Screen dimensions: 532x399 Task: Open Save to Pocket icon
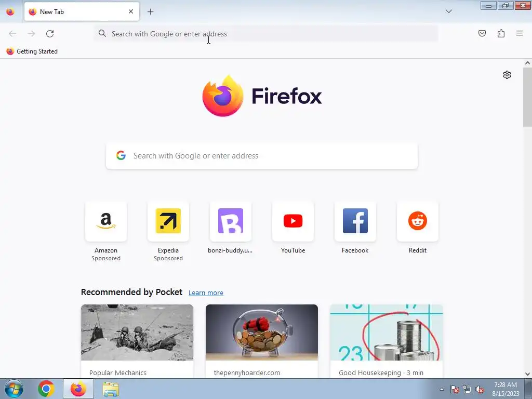[482, 33]
